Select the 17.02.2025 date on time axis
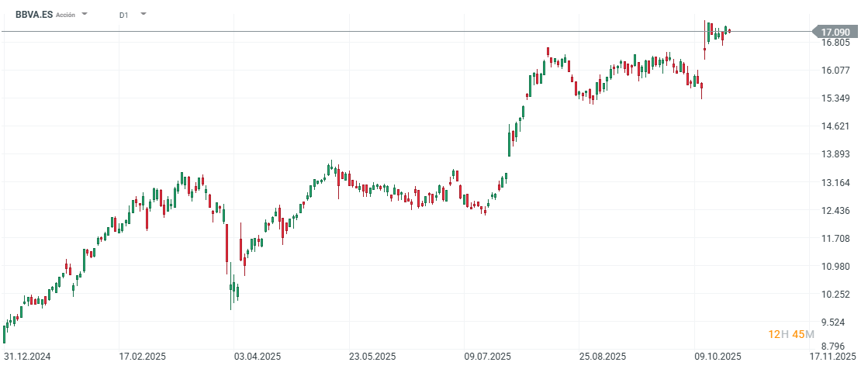This screenshot has height=369, width=868. point(141,357)
